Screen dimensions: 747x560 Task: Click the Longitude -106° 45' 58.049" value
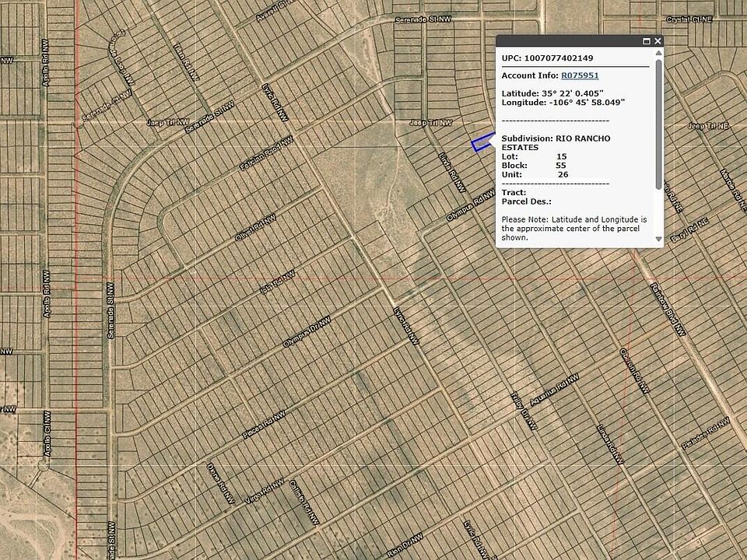563,103
